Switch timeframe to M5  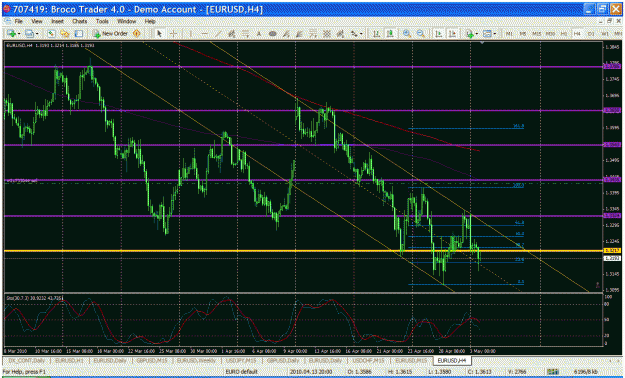pyautogui.click(x=523, y=34)
